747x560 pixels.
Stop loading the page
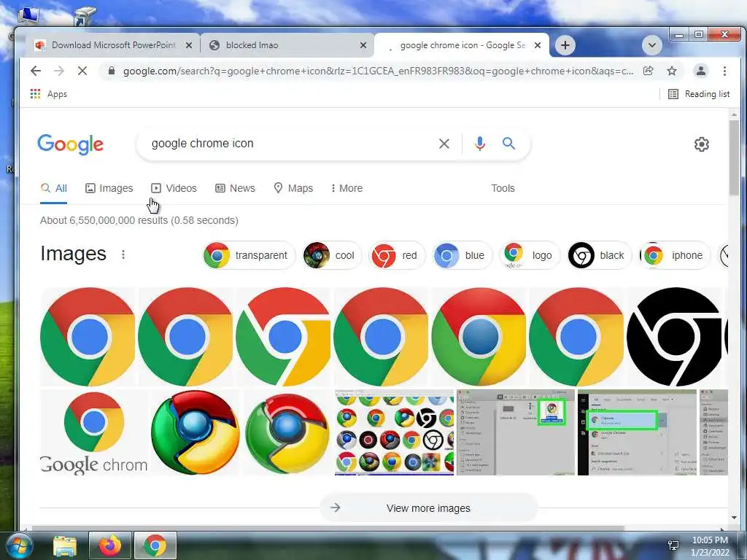82,71
